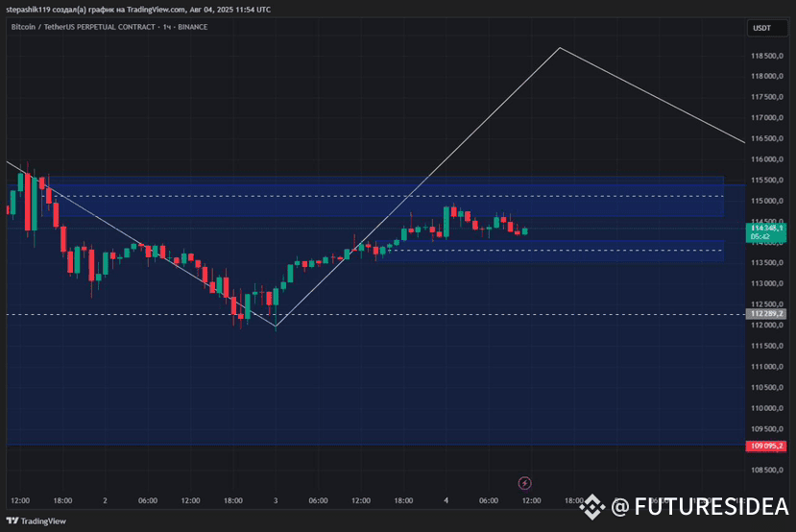Open the TradingView logo link
Screen dimensions: 796x532
(x=36, y=520)
